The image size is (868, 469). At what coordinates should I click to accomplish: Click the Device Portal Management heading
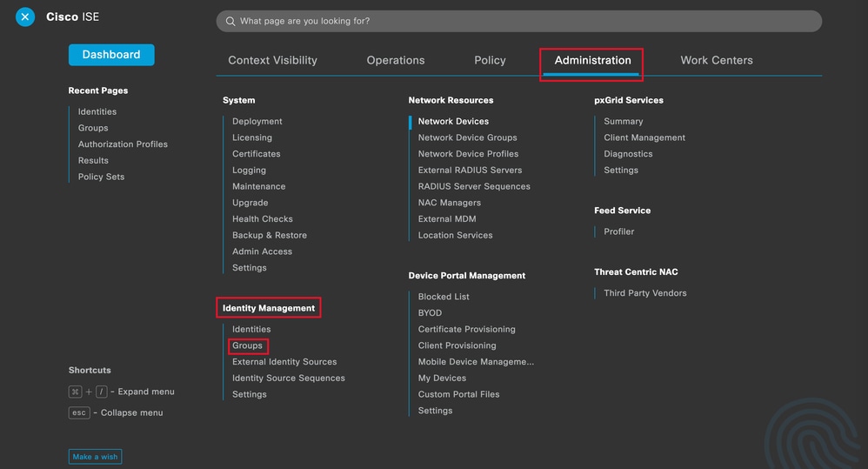pos(467,276)
